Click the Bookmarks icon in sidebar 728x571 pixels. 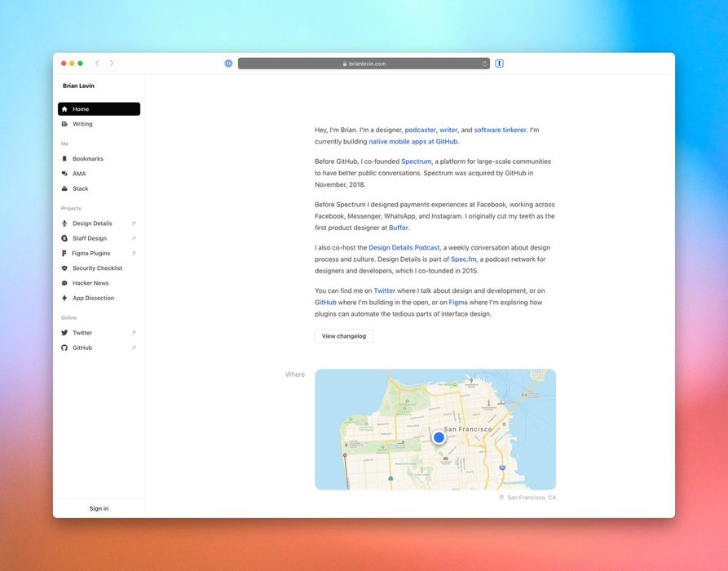pyautogui.click(x=64, y=159)
